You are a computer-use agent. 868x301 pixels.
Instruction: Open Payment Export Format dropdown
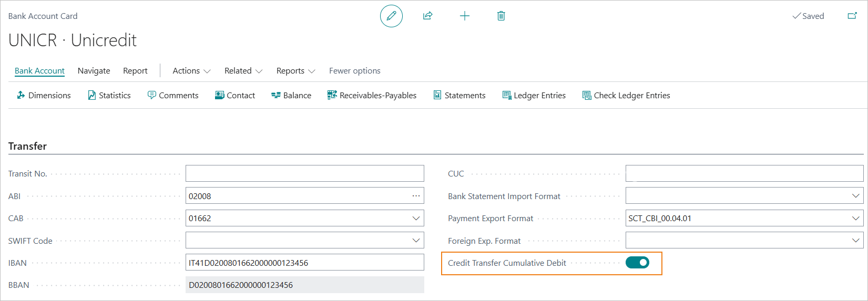[x=855, y=218]
